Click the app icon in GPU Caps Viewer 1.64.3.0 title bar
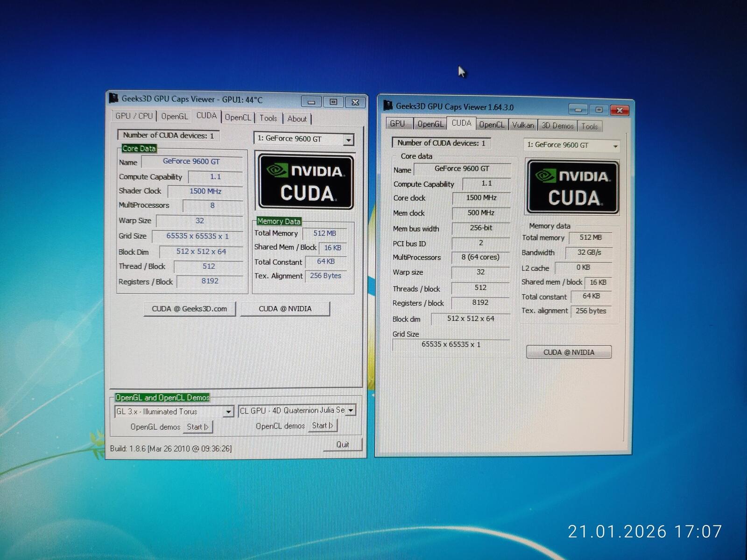The image size is (747, 560). [x=388, y=105]
